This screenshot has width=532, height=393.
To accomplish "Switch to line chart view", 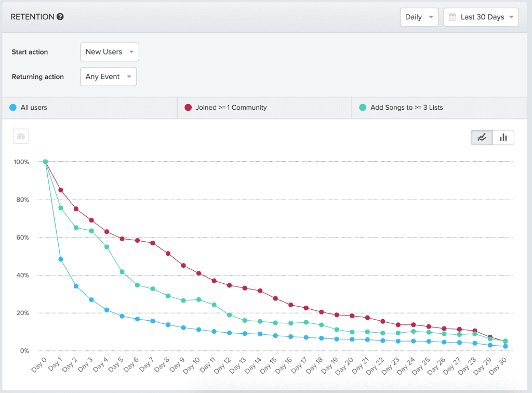I will [x=482, y=137].
